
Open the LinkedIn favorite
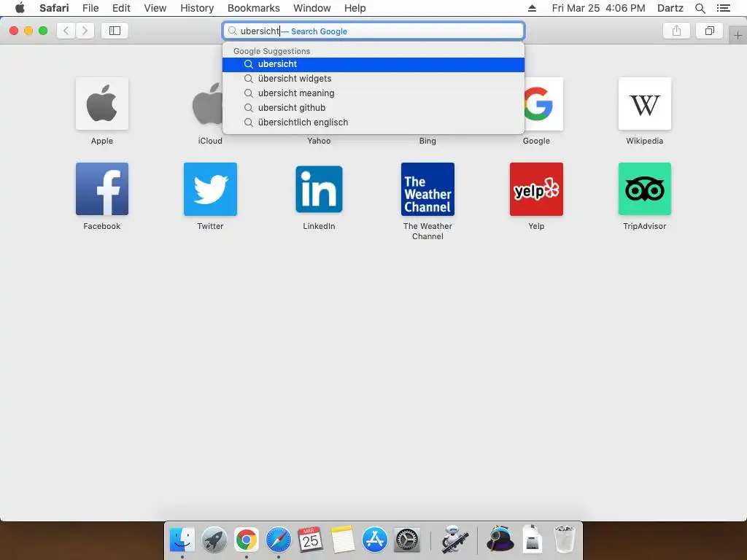[319, 189]
